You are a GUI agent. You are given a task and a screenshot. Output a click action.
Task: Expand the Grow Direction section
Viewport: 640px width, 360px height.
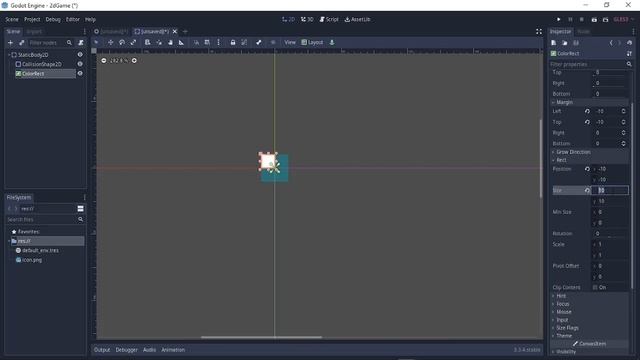click(x=553, y=152)
